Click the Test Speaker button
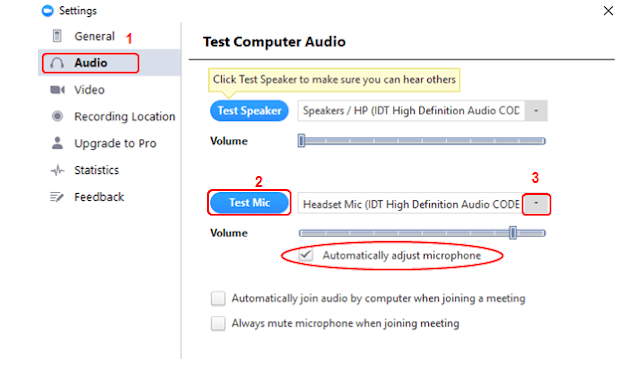This screenshot has width=640, height=368. [x=249, y=111]
